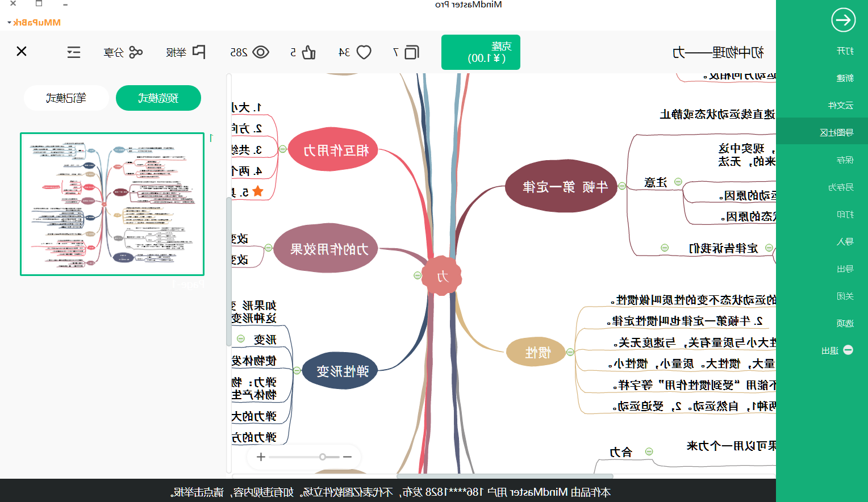Collapse the 合力 branch
The image size is (868, 502).
(x=649, y=451)
